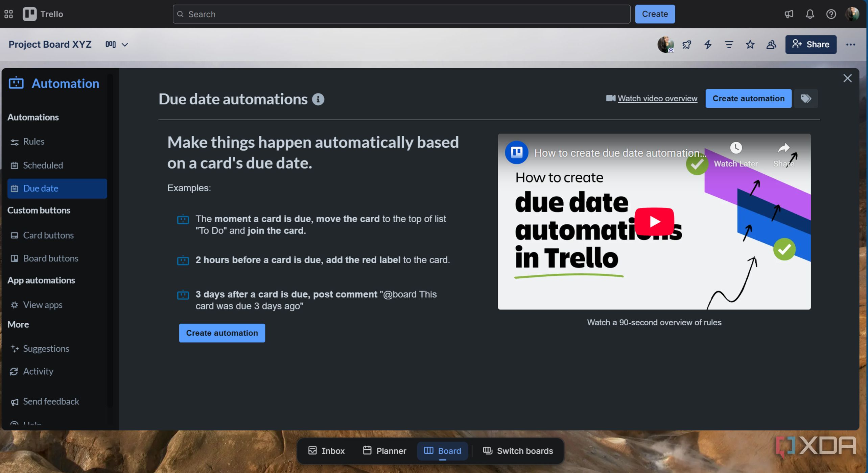The width and height of the screenshot is (868, 473).
Task: Open the board filter icon
Action: coord(729,44)
